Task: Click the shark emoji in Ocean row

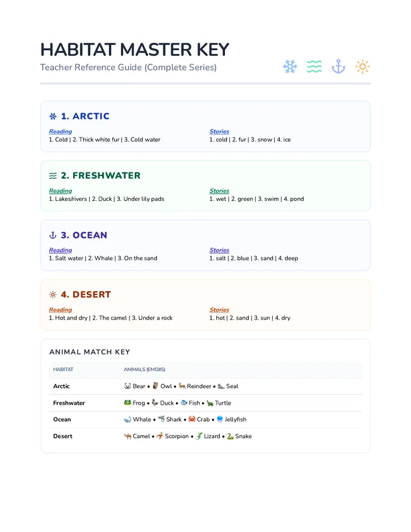Action: pyautogui.click(x=161, y=420)
